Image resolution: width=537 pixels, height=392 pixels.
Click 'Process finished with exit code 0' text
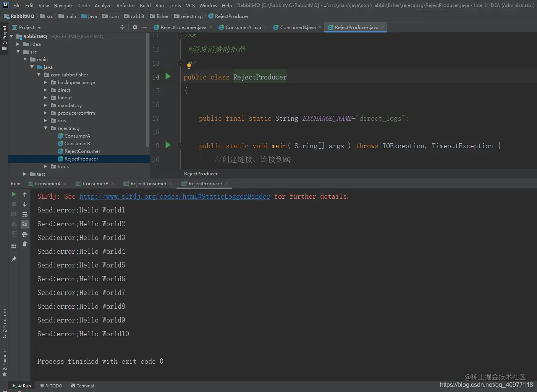click(100, 361)
